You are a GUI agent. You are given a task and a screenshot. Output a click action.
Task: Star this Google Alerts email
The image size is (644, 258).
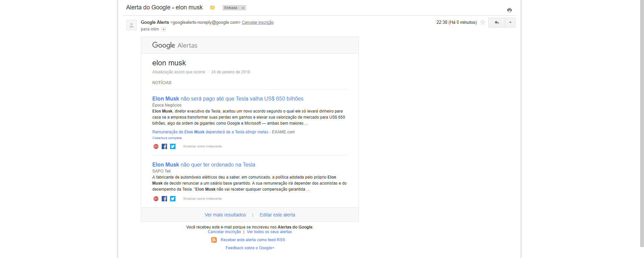click(483, 22)
